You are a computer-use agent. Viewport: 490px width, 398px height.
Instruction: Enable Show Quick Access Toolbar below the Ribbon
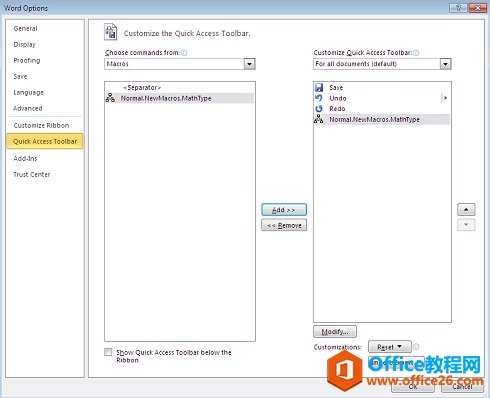[108, 352]
